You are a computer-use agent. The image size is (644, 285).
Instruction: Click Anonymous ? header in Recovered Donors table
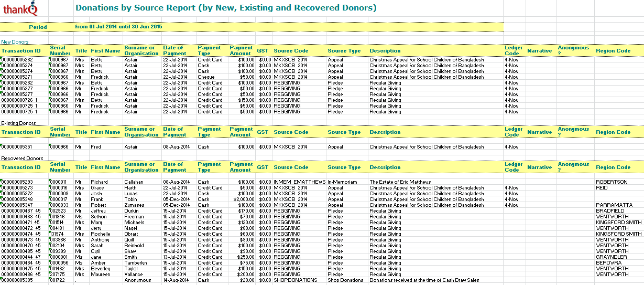573,167
